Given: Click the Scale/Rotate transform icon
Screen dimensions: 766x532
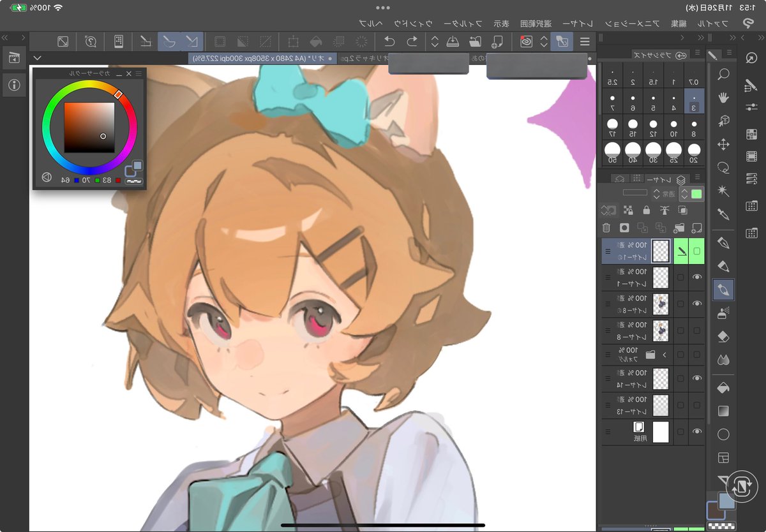Looking at the screenshot, I should (x=294, y=42).
